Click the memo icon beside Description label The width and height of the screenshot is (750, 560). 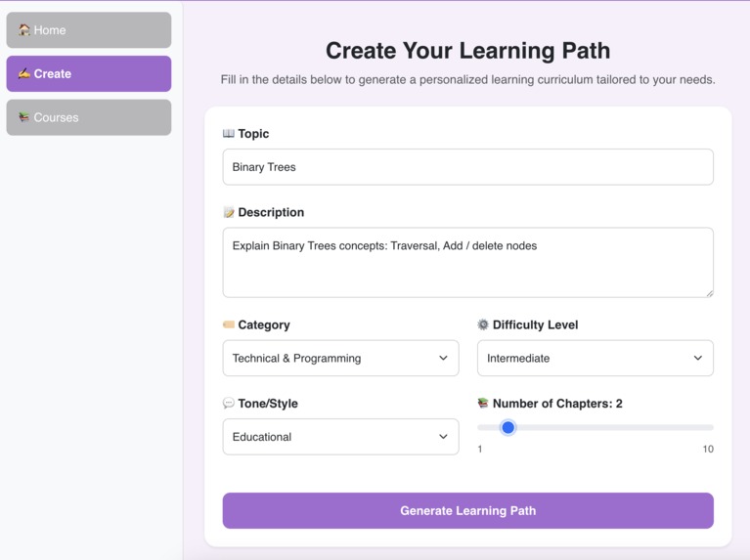point(229,212)
